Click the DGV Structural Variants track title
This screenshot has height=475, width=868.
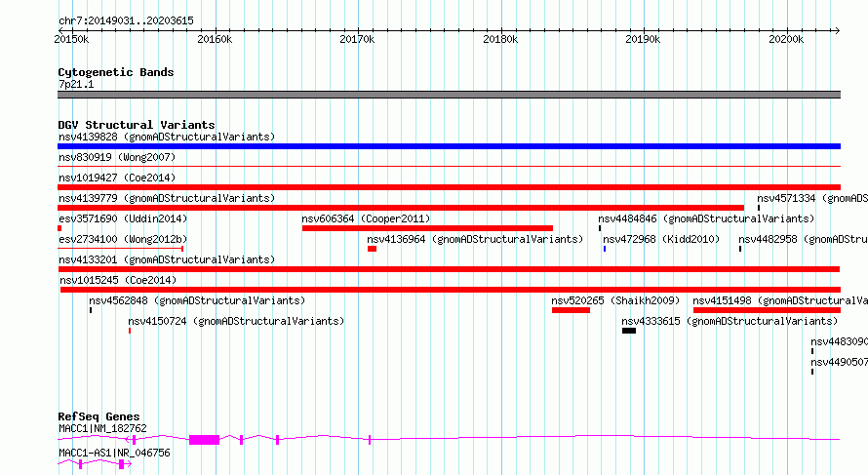click(137, 125)
